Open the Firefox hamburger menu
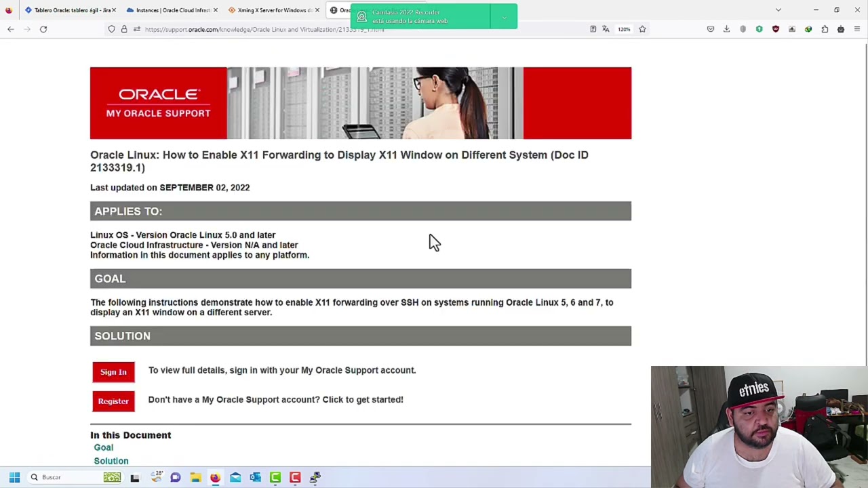The image size is (868, 488). (857, 29)
